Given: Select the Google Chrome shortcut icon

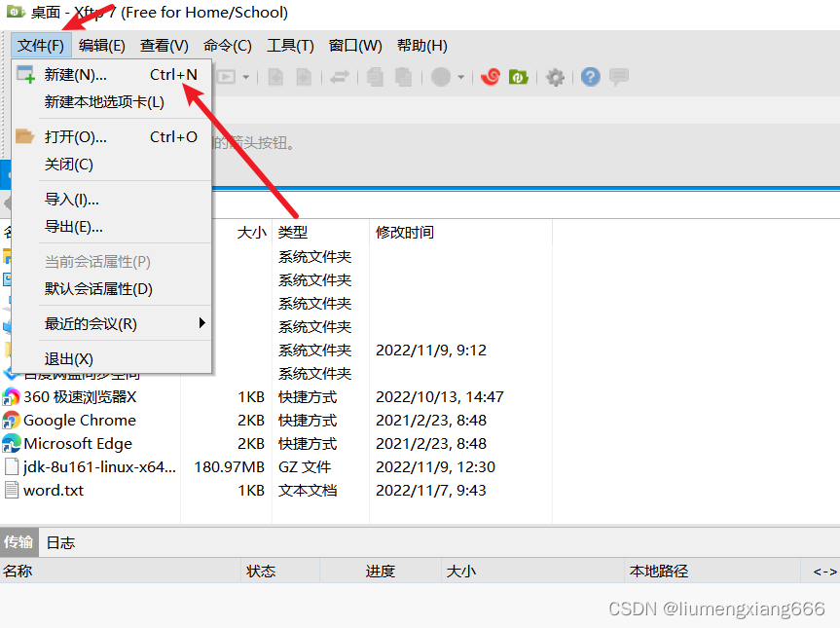Looking at the screenshot, I should pyautogui.click(x=10, y=420).
